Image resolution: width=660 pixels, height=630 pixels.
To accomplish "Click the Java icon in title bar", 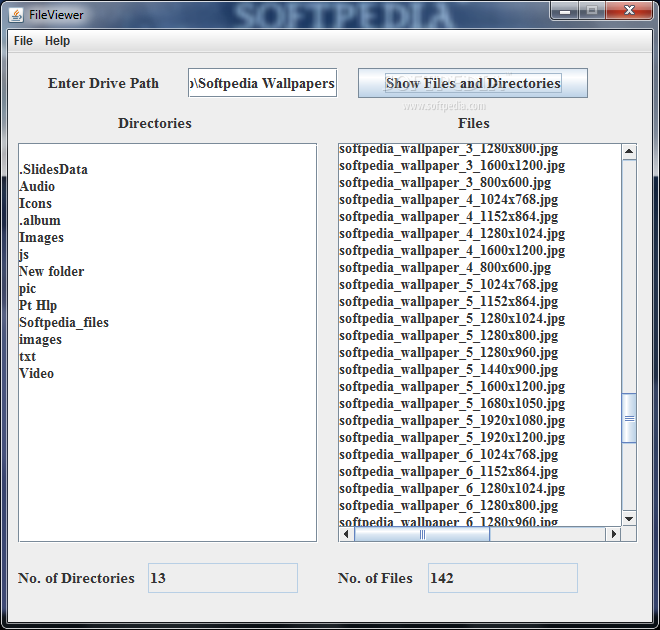I will [x=16, y=15].
